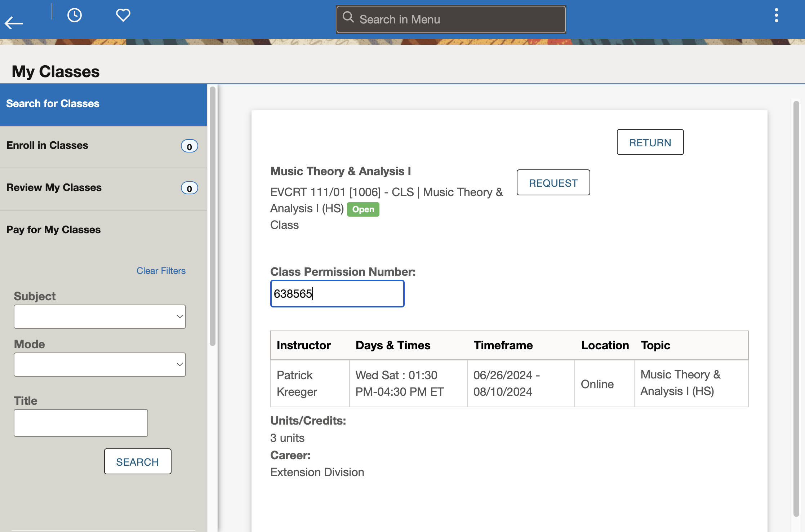Open favorites heart icon
805x532 pixels.
pyautogui.click(x=123, y=15)
